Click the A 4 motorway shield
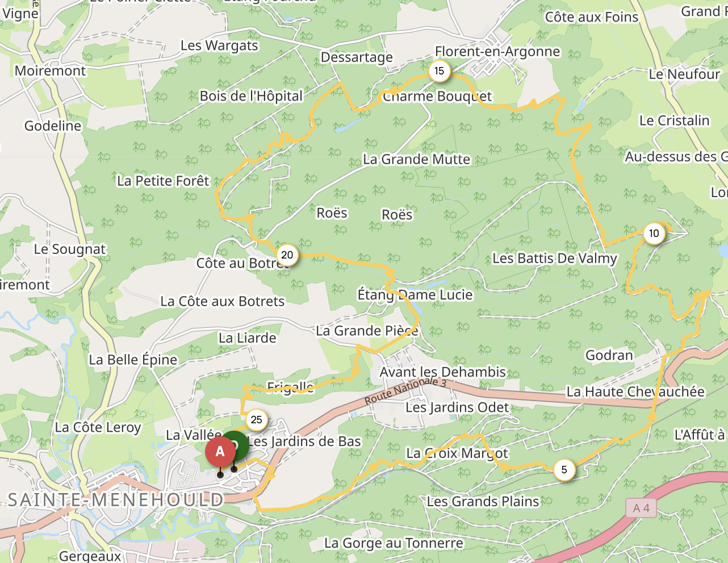This screenshot has width=728, height=563. pyautogui.click(x=641, y=508)
